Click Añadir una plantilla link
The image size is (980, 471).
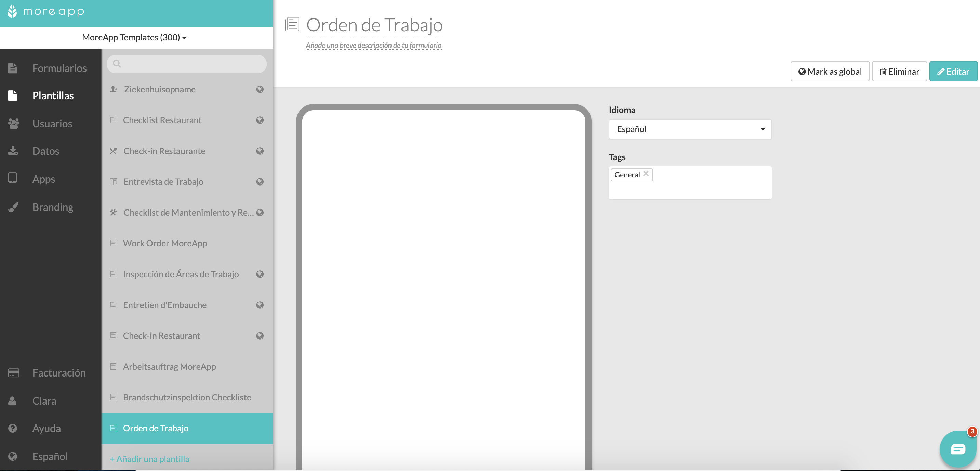[149, 458]
